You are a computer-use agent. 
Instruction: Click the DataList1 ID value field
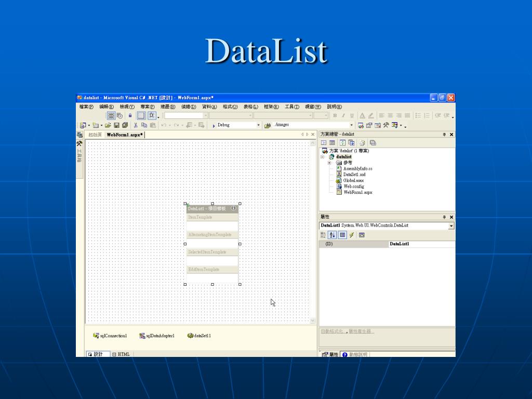click(x=421, y=244)
